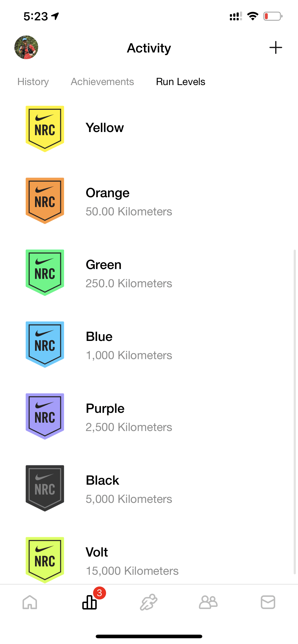Select the Run Levels tab
Screen dimensions: 298x644
coord(181,81)
